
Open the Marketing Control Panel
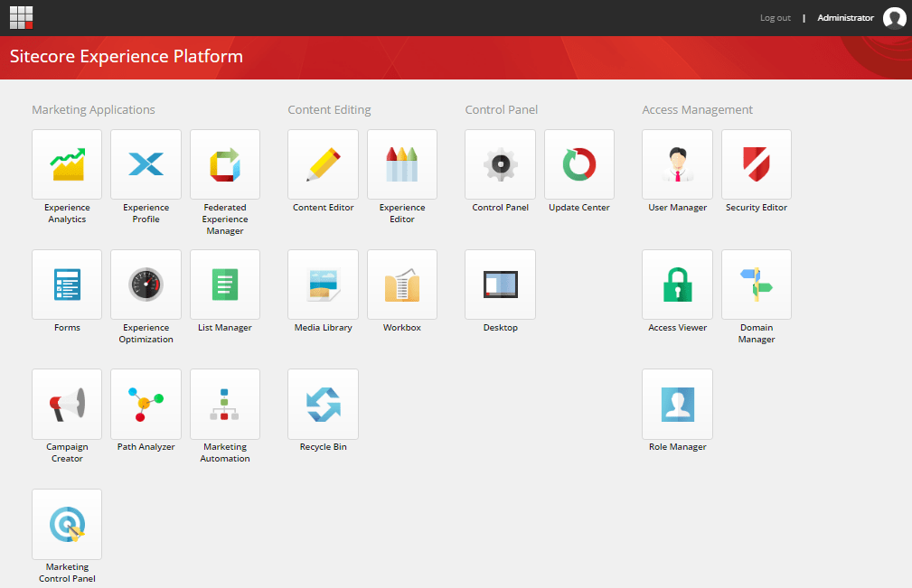67,524
